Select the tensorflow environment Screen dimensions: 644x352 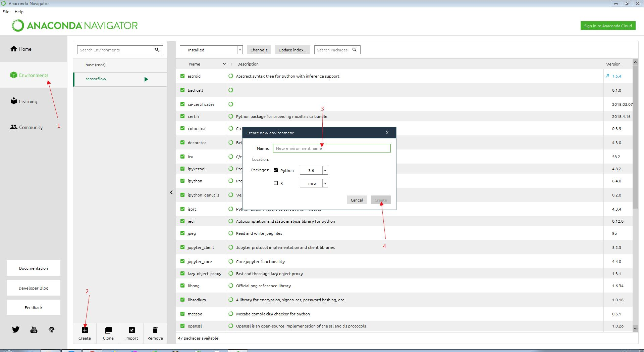click(120, 79)
